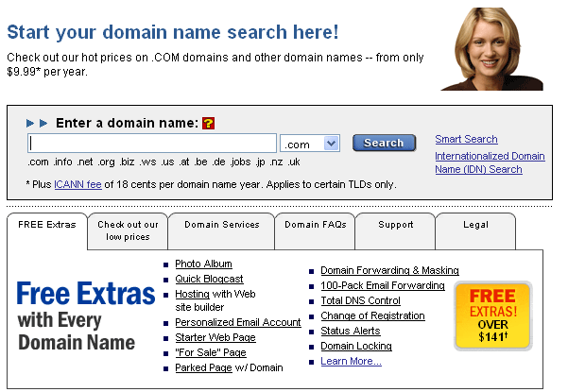Open the Parked Page link

tap(203, 367)
